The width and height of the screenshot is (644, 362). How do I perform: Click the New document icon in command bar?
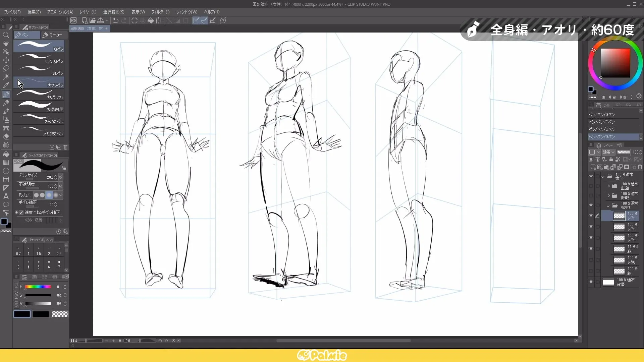point(85,20)
